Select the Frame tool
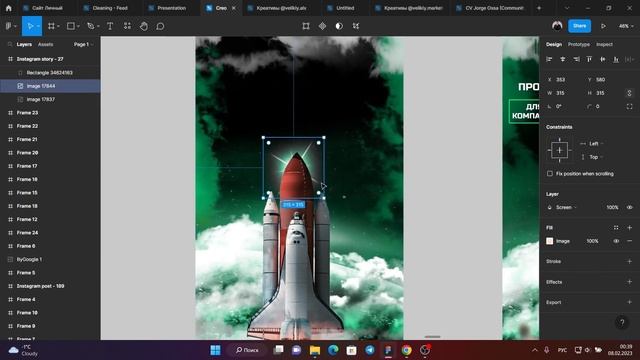Viewport: 640px width, 360px height. tap(51, 26)
